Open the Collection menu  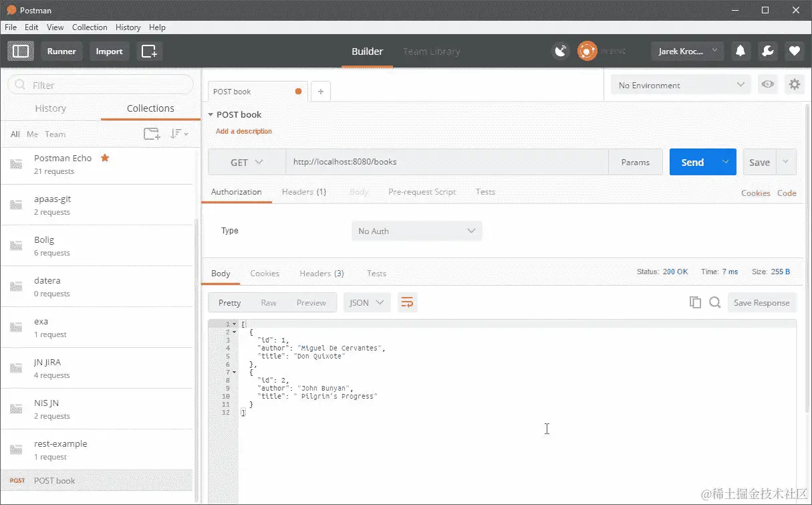coord(90,27)
